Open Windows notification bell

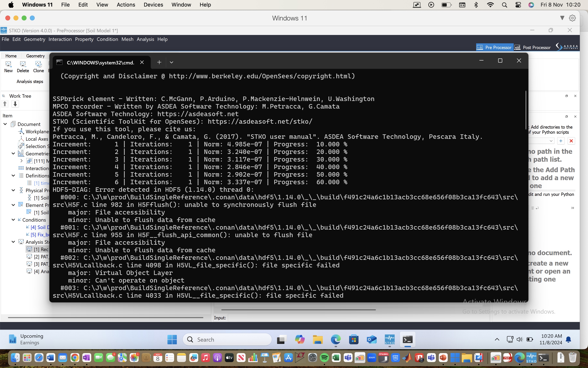(x=569, y=340)
